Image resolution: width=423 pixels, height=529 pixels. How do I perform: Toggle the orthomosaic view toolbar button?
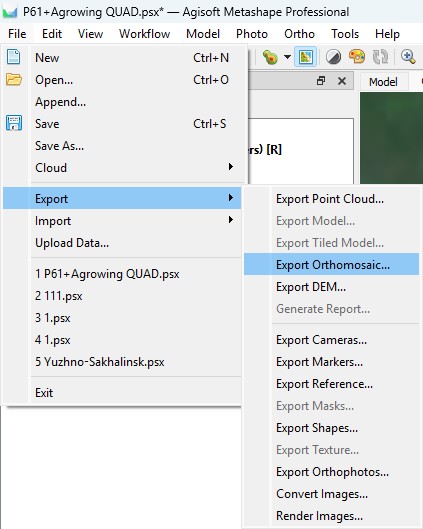[305, 57]
